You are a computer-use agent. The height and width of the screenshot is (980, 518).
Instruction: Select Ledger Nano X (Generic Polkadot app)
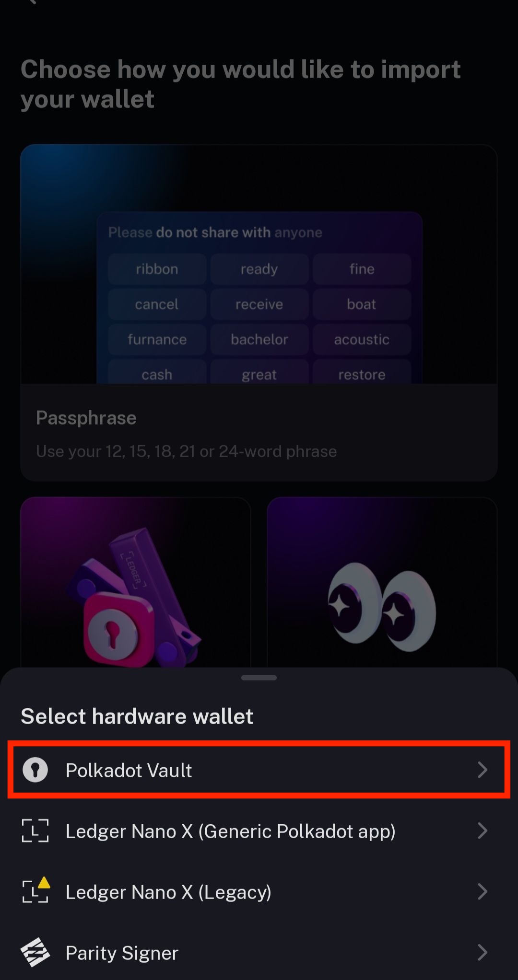tap(259, 831)
